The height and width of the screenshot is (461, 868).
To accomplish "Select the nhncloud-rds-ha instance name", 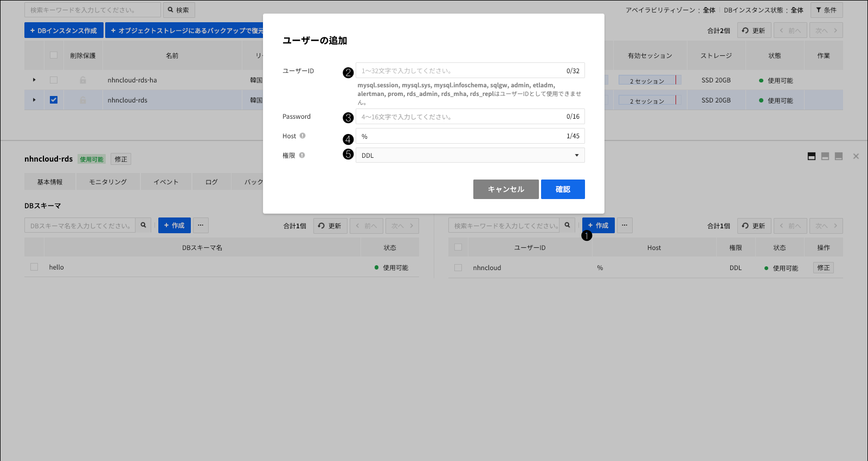I will coord(132,80).
